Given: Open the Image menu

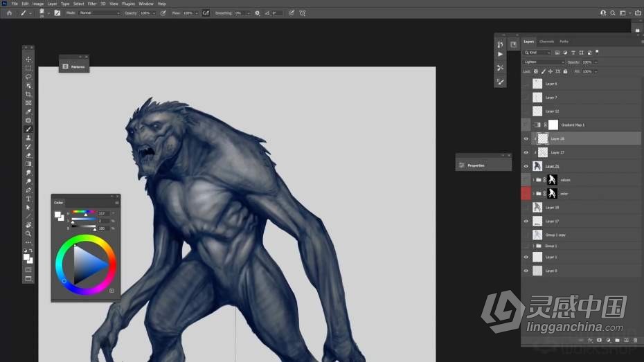Looking at the screenshot, I should click(38, 3).
